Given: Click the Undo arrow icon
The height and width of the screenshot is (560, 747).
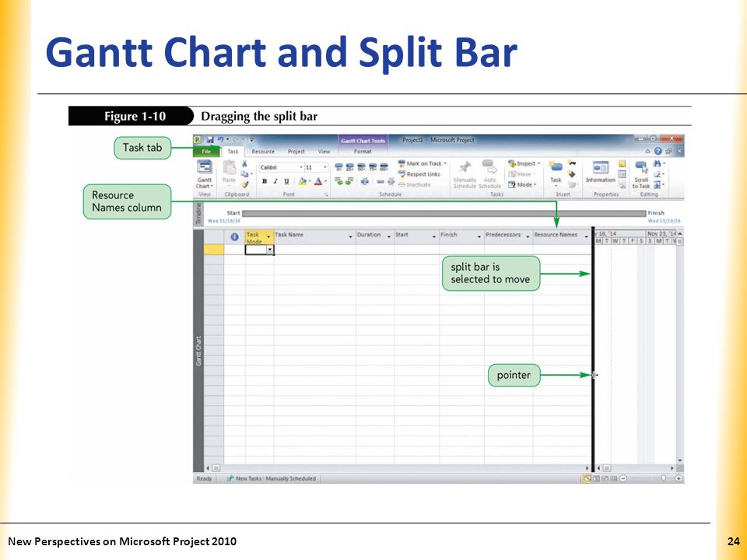Looking at the screenshot, I should click(x=220, y=139).
